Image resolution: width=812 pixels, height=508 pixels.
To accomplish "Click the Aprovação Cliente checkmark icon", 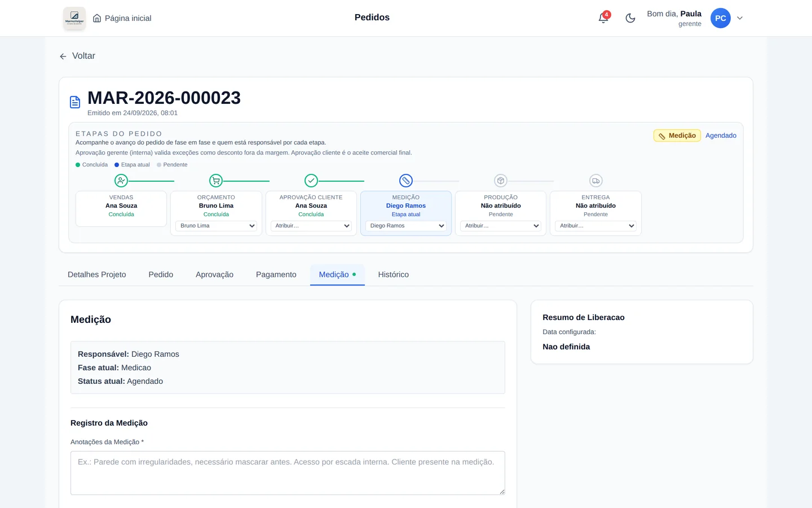I will 311,181.
